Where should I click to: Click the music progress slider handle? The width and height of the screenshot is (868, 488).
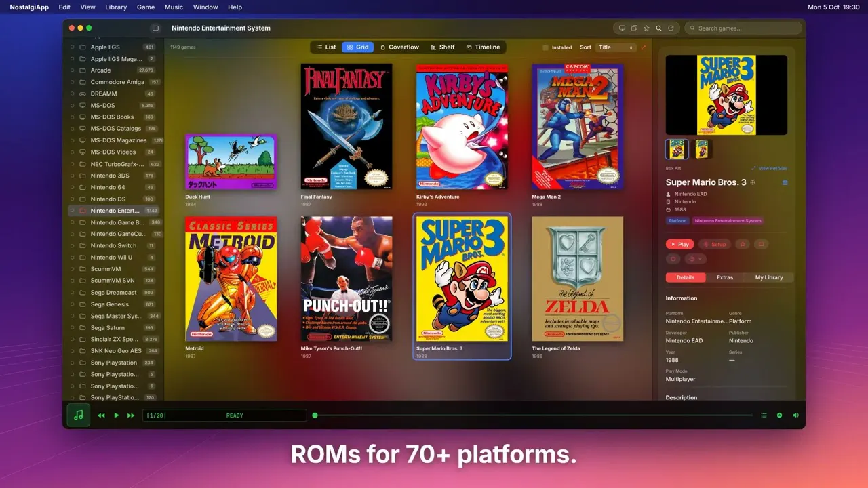coord(315,415)
